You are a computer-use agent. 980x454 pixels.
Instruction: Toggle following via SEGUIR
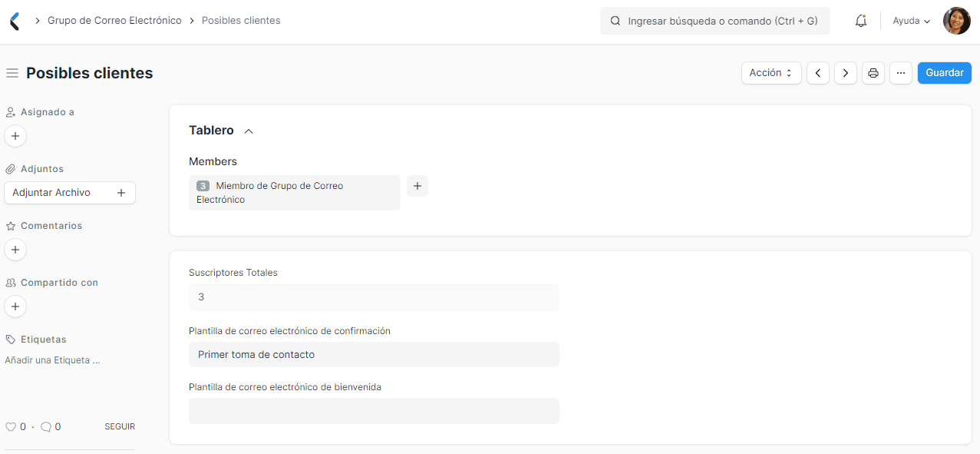coord(120,426)
